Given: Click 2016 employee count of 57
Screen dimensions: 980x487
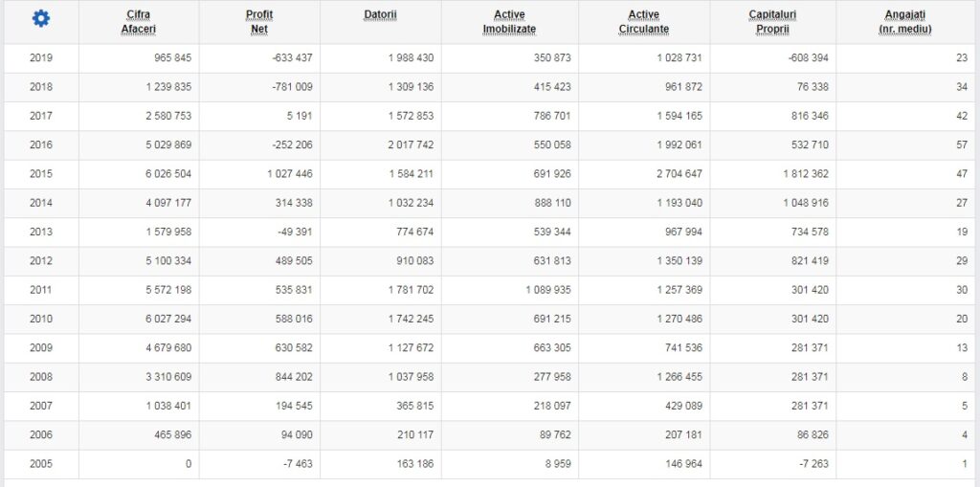Looking at the screenshot, I should pos(961,145).
